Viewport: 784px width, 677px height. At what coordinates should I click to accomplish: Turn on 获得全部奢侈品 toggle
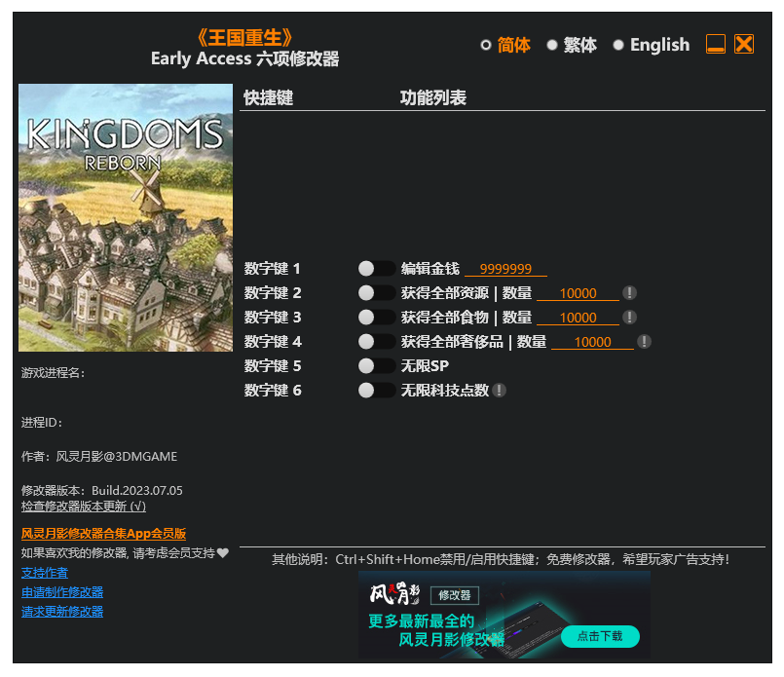[x=377, y=342]
